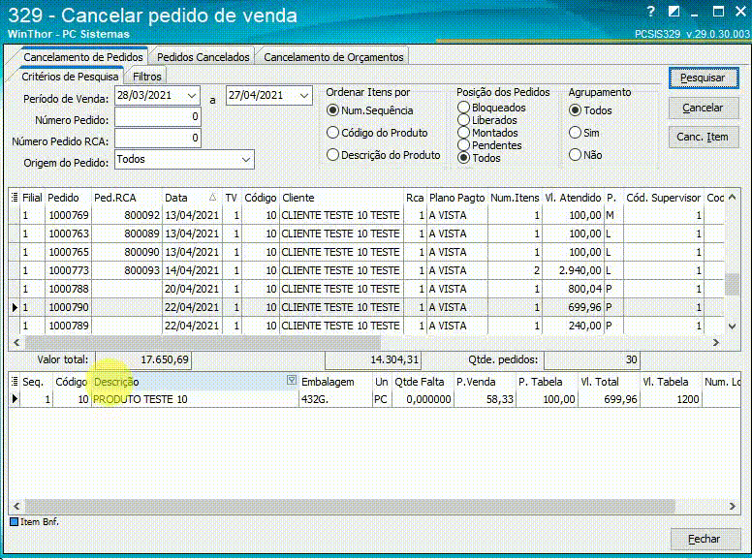Click the Cliente column header
This screenshot has width=752, height=560.
[341, 198]
